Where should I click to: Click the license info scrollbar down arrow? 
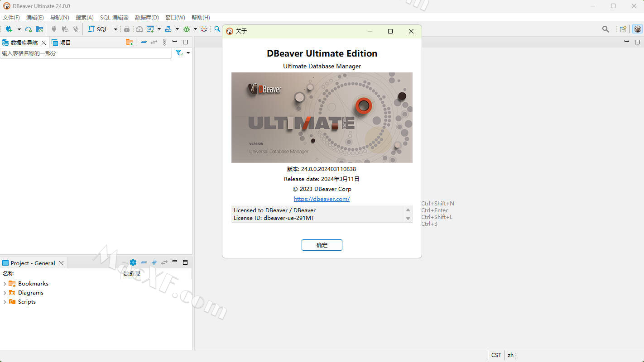(x=408, y=219)
